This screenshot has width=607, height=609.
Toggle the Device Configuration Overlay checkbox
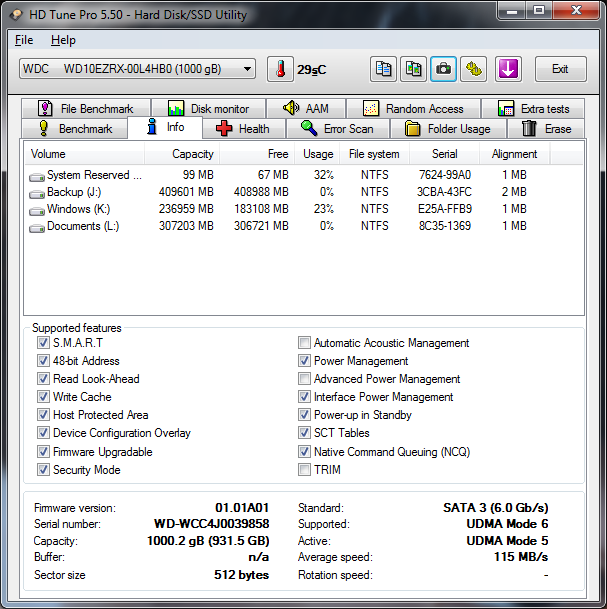click(43, 433)
